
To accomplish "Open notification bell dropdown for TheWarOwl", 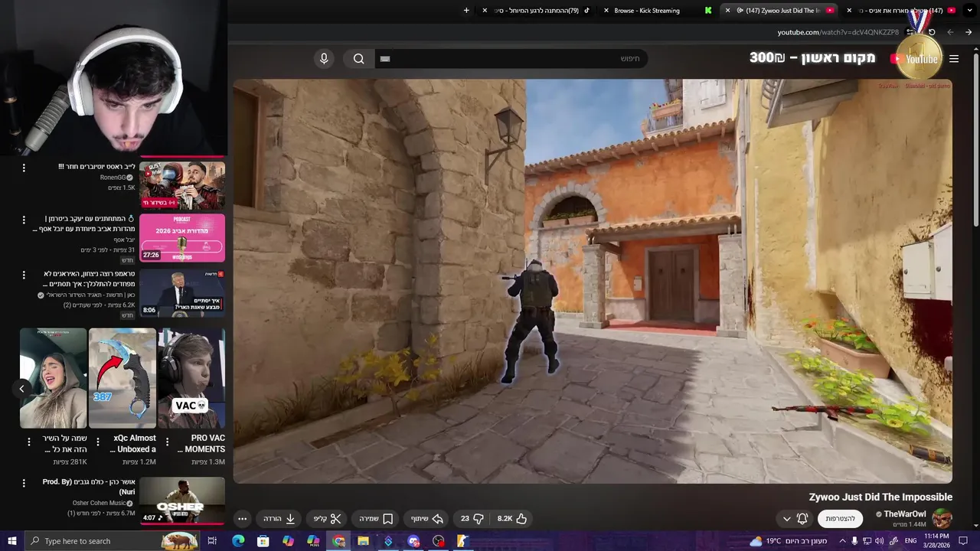I will pos(795,518).
